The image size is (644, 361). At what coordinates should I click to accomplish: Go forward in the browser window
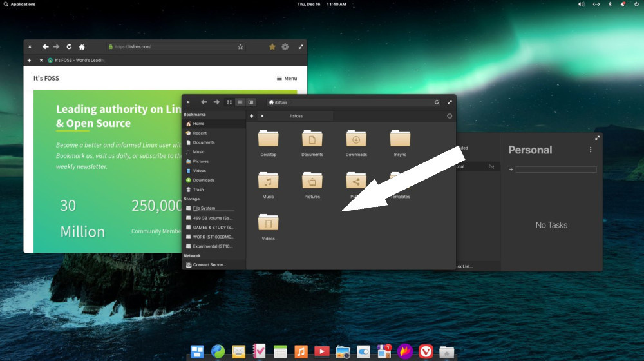pyautogui.click(x=56, y=47)
